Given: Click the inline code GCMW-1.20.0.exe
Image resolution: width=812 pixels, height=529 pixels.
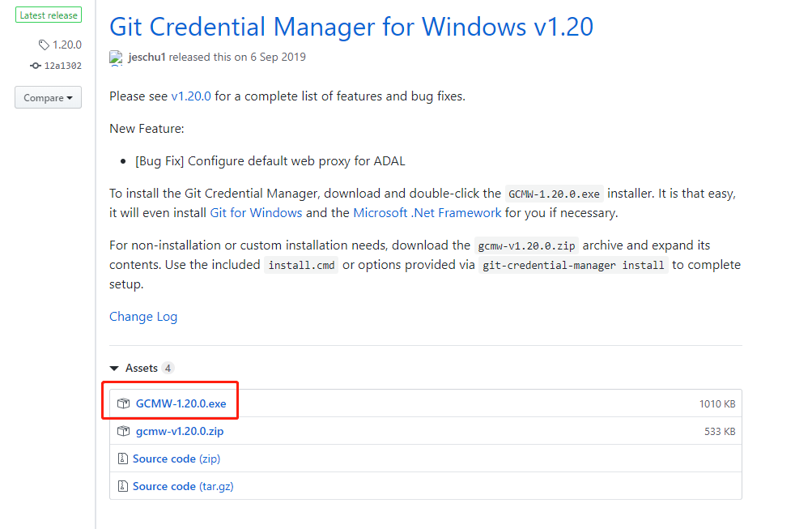Looking at the screenshot, I should tap(554, 194).
